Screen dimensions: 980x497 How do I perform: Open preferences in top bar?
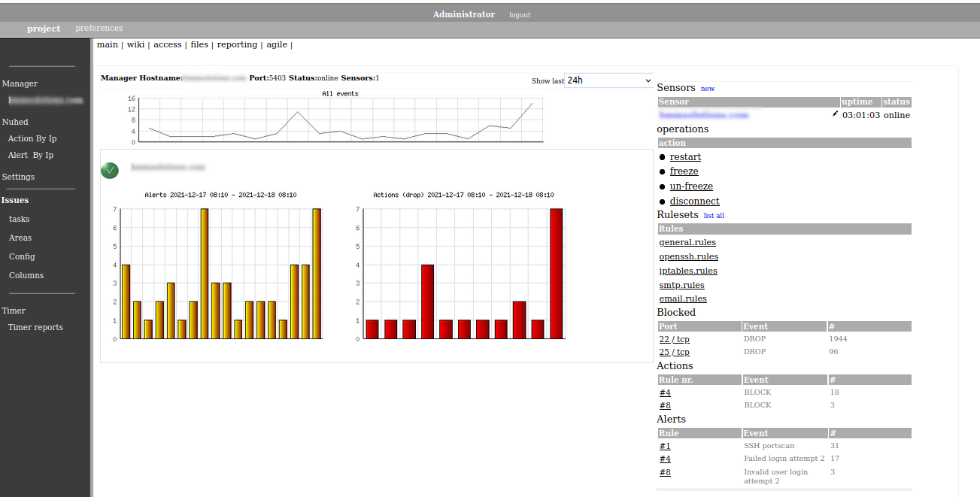pyautogui.click(x=99, y=29)
